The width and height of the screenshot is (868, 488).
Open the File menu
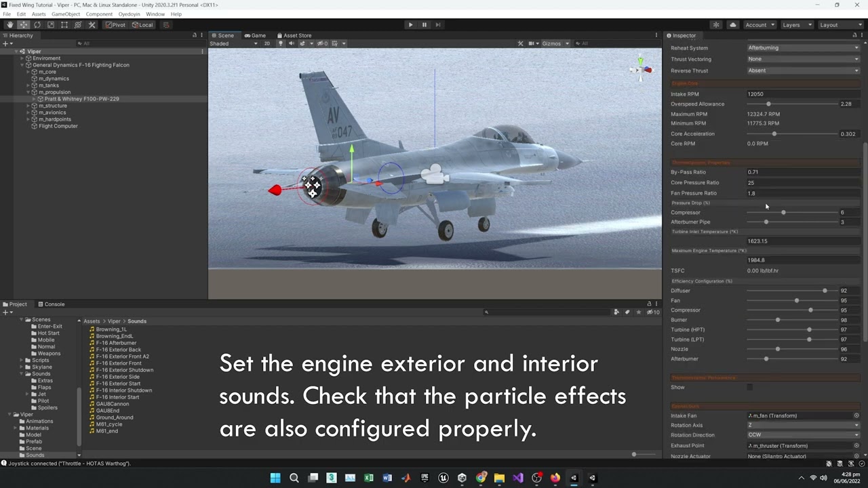pyautogui.click(x=7, y=14)
